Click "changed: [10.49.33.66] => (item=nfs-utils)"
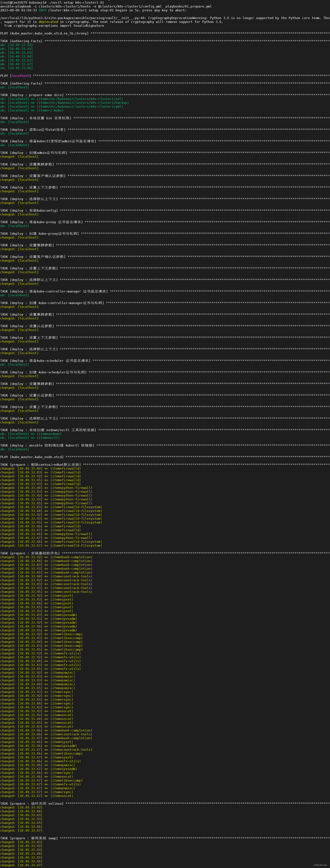Viewport: 330px width, 868px height. (41, 761)
